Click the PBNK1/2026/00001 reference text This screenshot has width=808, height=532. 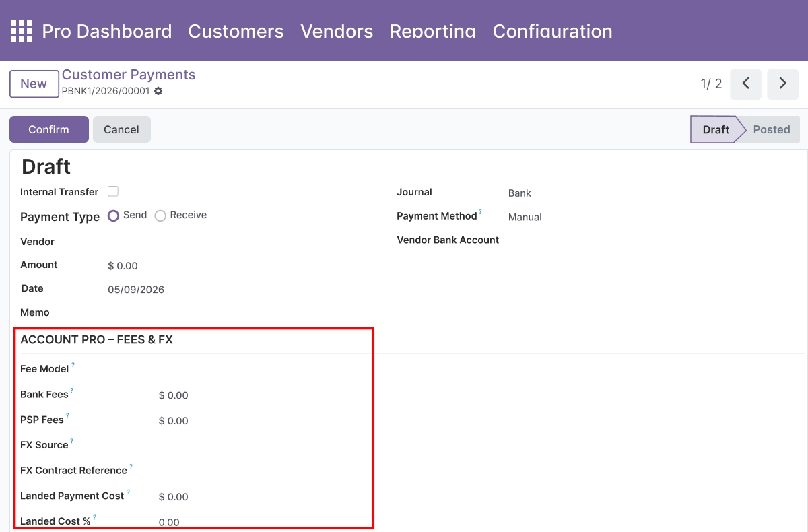coord(106,91)
